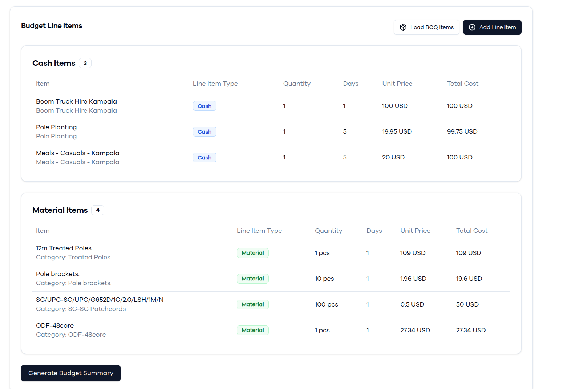Select the Meals - Casuals - Kampala item name

(x=78, y=153)
